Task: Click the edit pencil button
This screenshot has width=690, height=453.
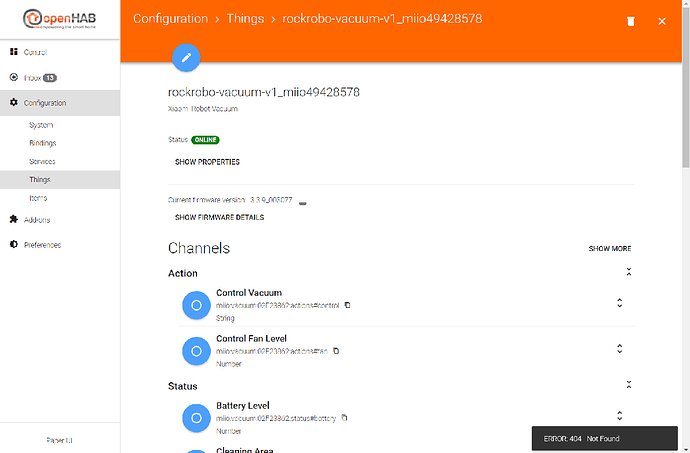Action: 186,57
